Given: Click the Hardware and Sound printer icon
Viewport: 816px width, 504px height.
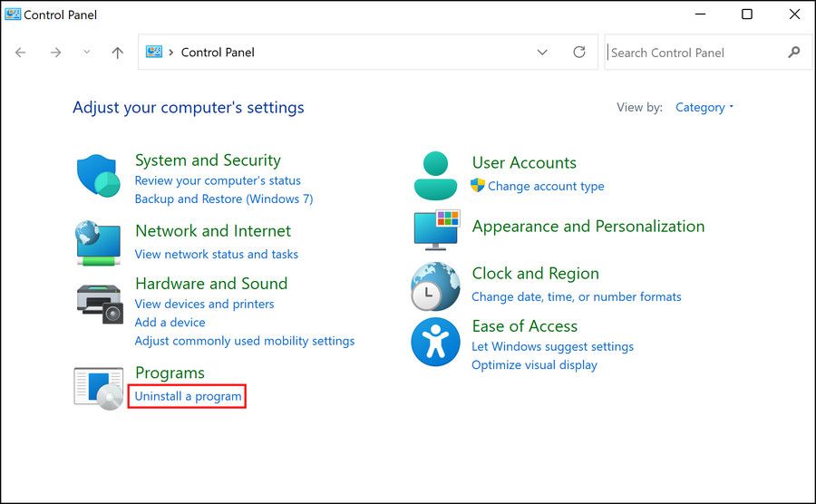Looking at the screenshot, I should [98, 304].
